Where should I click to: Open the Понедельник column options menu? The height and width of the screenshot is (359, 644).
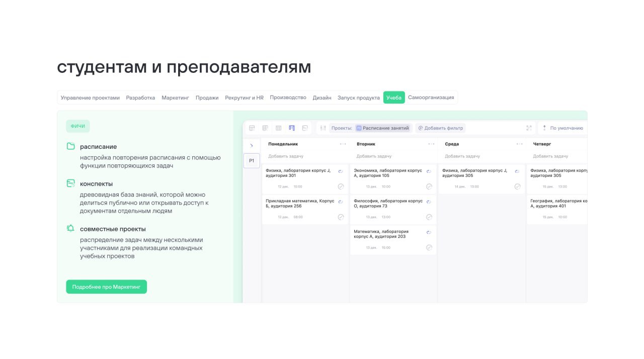(343, 144)
